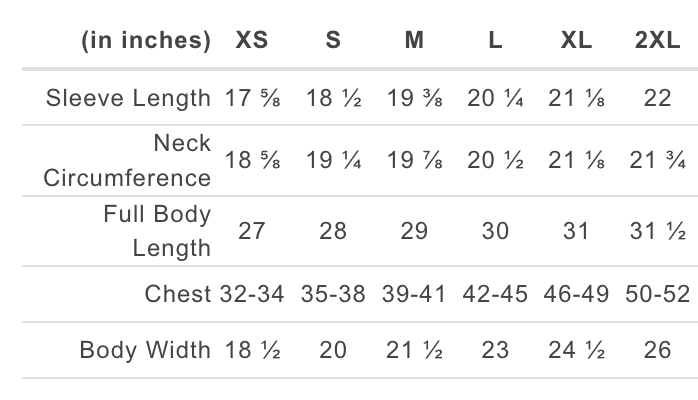Image resolution: width=698 pixels, height=400 pixels.
Task: Select the Full Body Length row label
Action: (x=159, y=230)
